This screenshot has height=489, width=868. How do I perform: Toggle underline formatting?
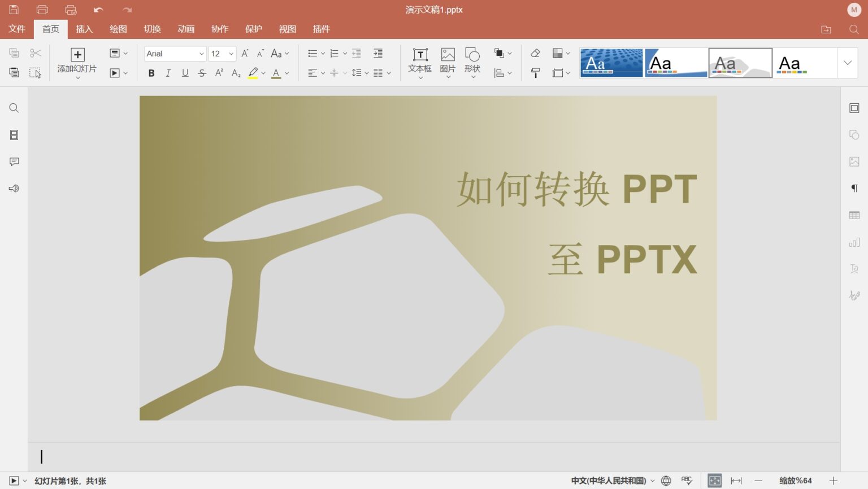(x=185, y=73)
